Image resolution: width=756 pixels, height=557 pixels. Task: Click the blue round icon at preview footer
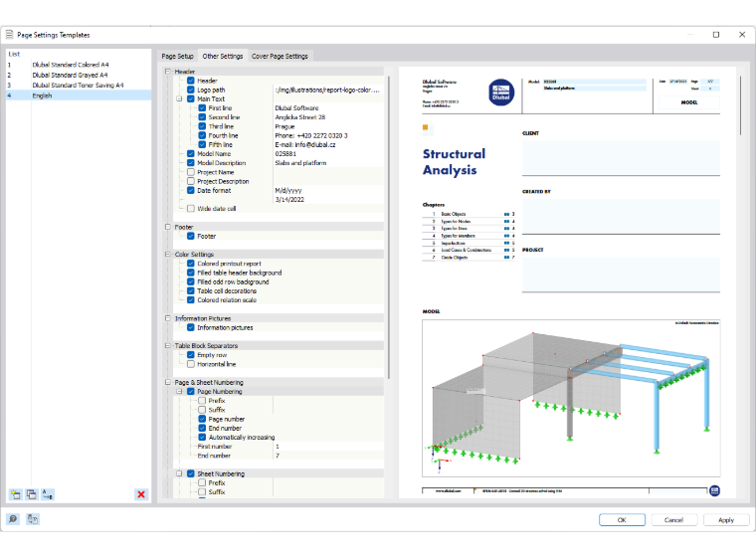click(x=714, y=491)
